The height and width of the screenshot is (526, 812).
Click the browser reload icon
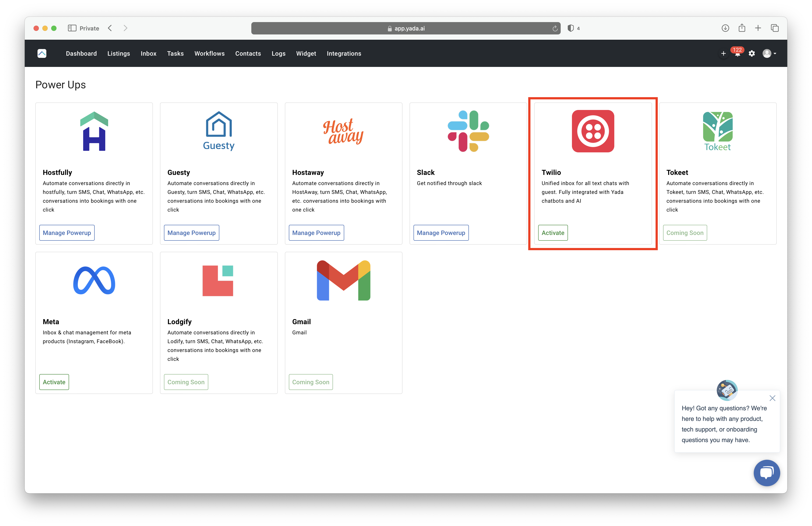click(x=555, y=29)
